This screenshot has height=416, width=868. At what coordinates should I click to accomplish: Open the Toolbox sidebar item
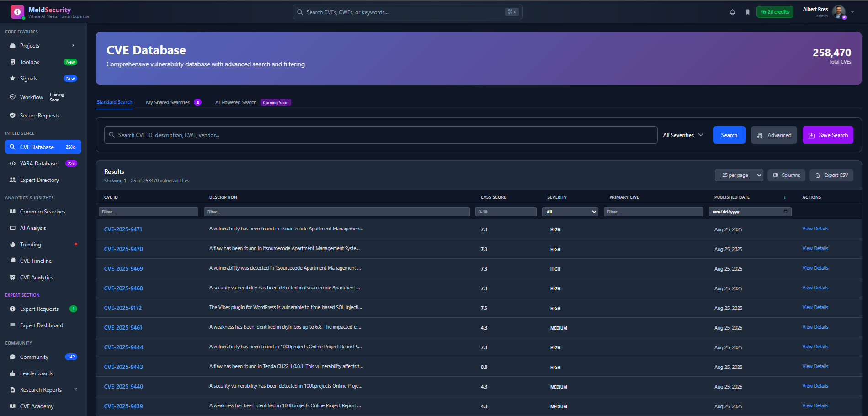pyautogui.click(x=43, y=62)
